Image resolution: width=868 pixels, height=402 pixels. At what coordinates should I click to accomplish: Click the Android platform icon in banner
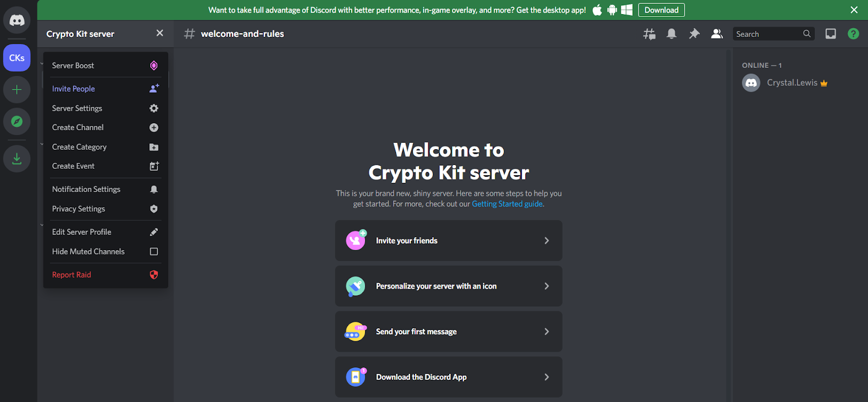612,10
